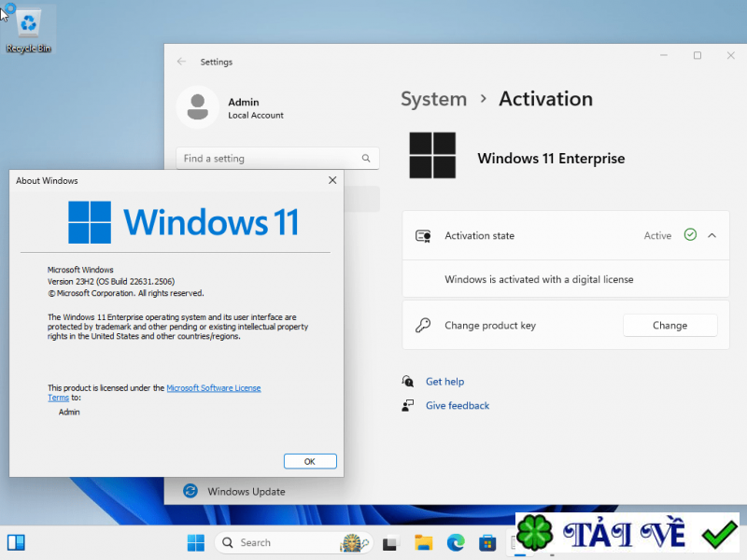This screenshot has width=747, height=560.
Task: Open Microsoft Edge from the taskbar
Action: click(x=456, y=542)
